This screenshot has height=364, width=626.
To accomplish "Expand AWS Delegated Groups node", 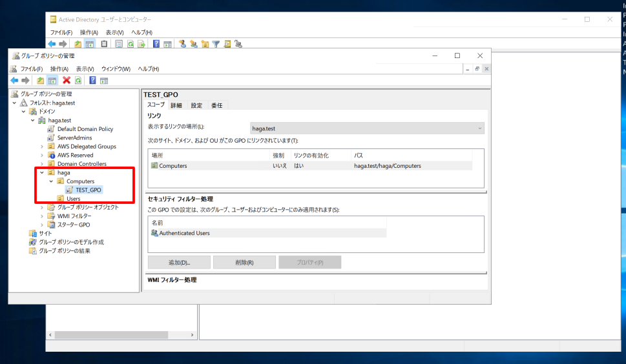I will pyautogui.click(x=42, y=147).
